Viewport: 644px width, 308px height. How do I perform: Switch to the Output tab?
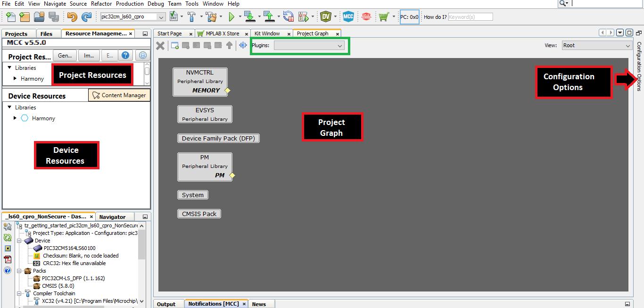[x=166, y=304]
